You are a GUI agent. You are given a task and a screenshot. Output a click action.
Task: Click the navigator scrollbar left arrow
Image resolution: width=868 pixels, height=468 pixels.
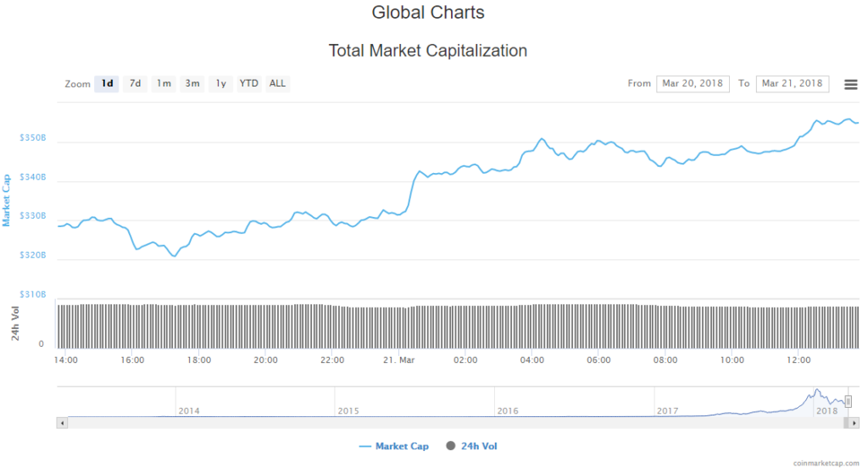coord(61,422)
